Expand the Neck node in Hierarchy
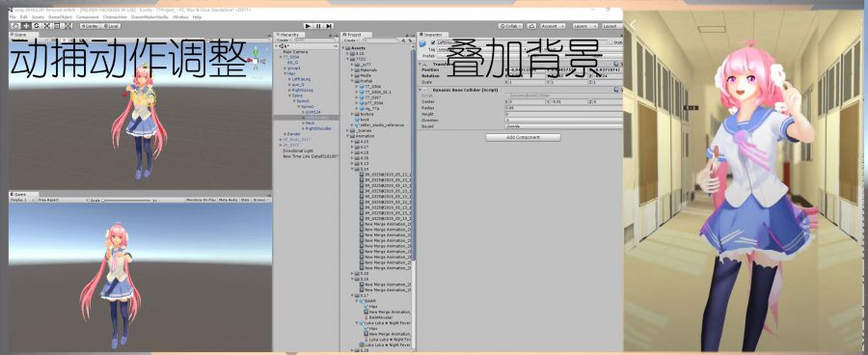Viewport: 868px width, 355px height. [x=304, y=123]
